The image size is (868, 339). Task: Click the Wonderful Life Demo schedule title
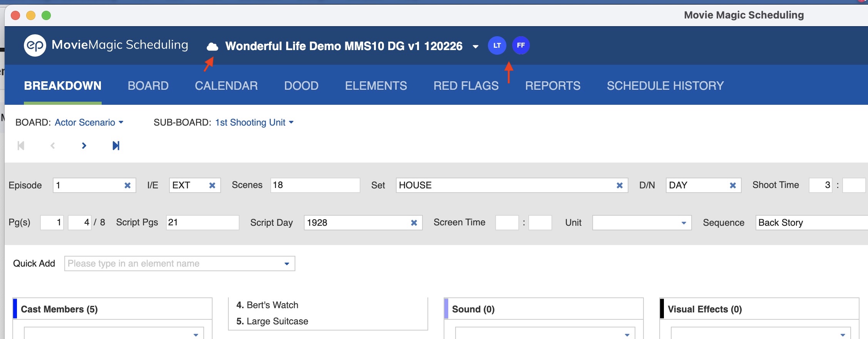click(344, 46)
